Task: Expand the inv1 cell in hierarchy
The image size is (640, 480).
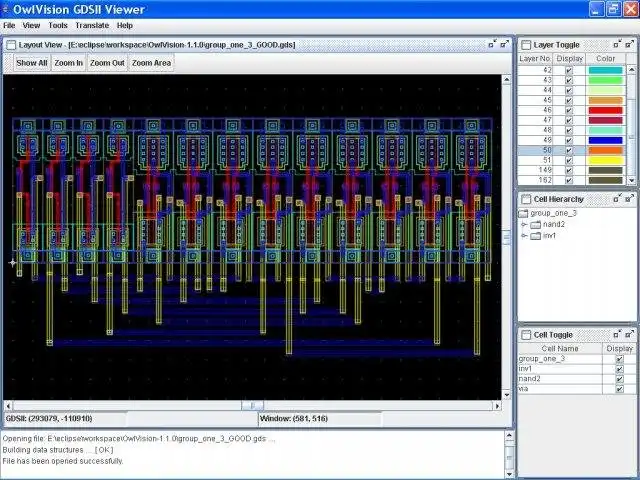Action: pyautogui.click(x=524, y=236)
